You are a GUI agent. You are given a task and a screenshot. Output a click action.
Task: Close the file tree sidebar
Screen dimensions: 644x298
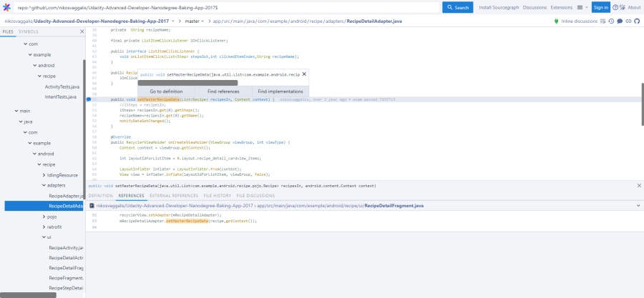[x=82, y=31]
